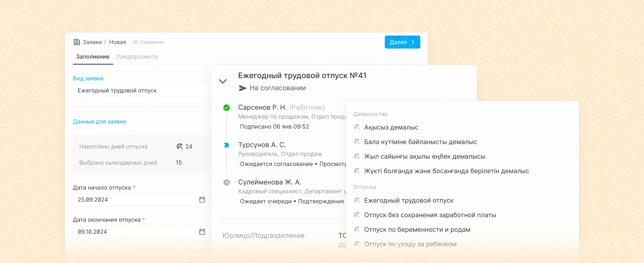644x263 pixels.
Task: Click the Подписано 06 янв 09:52 status badge
Action: [x=274, y=126]
